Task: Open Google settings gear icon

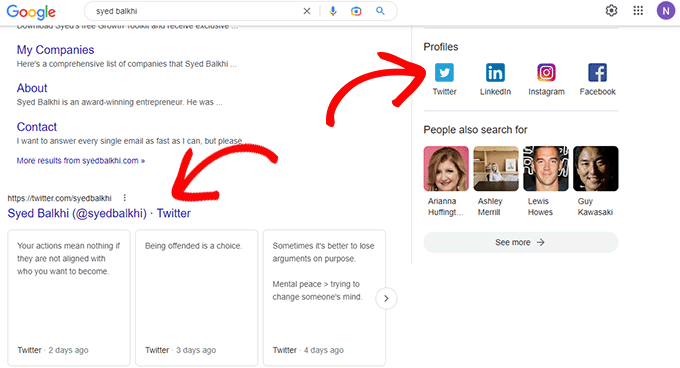Action: coord(611,10)
